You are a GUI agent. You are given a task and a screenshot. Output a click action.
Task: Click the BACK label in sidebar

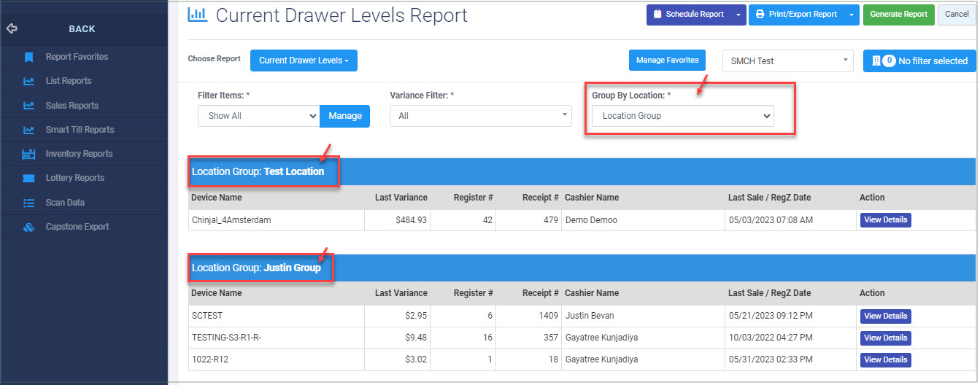coord(82,29)
